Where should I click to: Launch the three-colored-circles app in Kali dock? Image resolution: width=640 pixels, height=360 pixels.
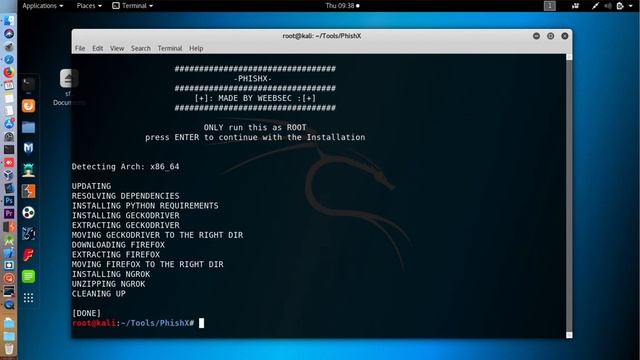(29, 212)
